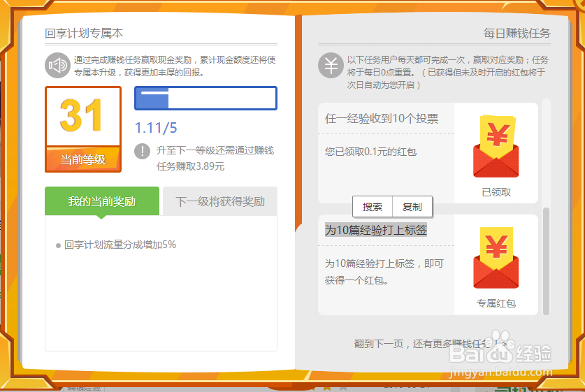Open the claimed red envelope labeled 已领取
This screenshot has width=585, height=392.
coord(496,146)
